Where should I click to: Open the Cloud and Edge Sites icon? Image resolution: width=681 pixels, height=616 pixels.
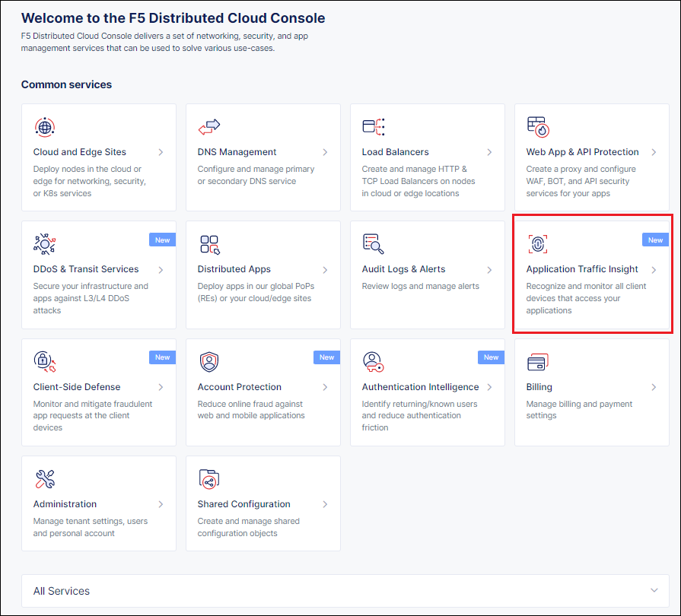[44, 127]
